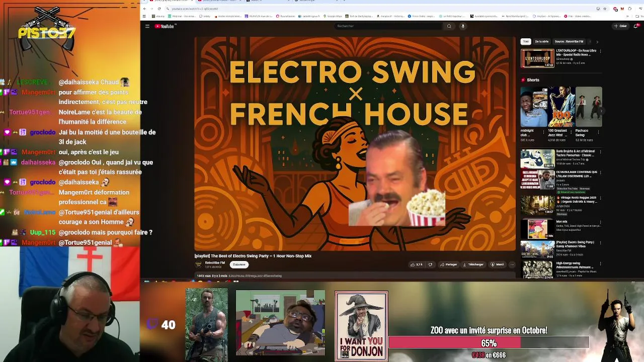644x362 pixels.
Task: Click Télécharger to download video
Action: click(x=473, y=264)
